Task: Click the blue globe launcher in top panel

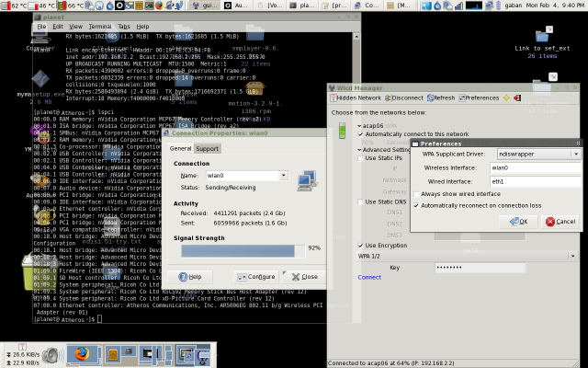Action: tap(99, 6)
